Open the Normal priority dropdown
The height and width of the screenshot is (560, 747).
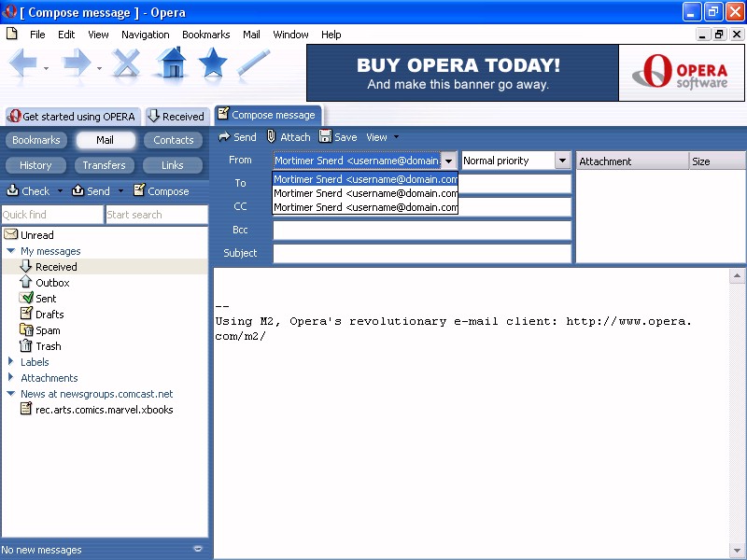tap(562, 161)
